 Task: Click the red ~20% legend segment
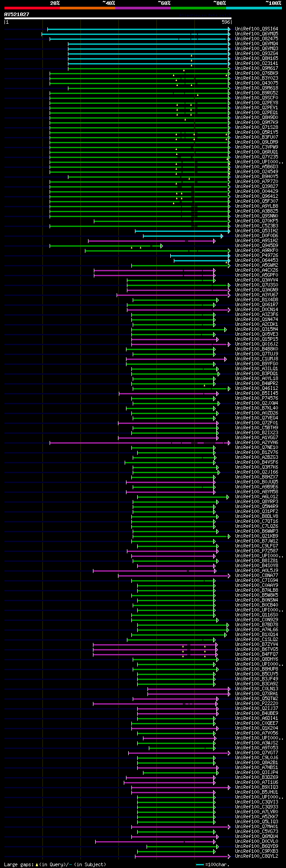(x=32, y=8)
